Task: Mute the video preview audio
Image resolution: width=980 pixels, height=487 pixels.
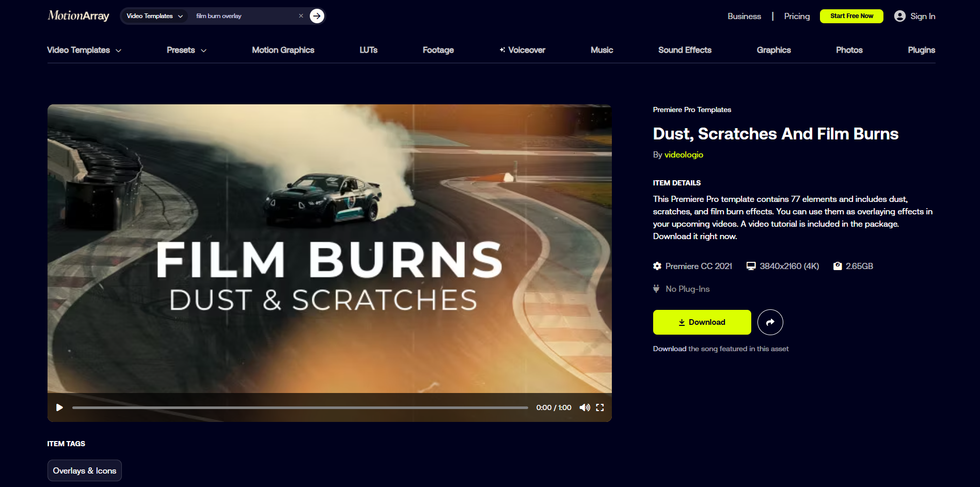Action: 584,407
